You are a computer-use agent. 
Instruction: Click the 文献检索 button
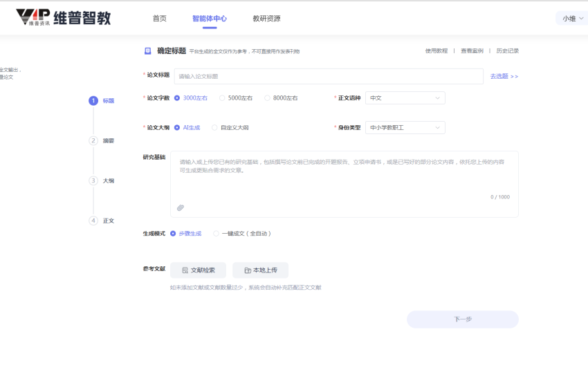click(x=198, y=270)
